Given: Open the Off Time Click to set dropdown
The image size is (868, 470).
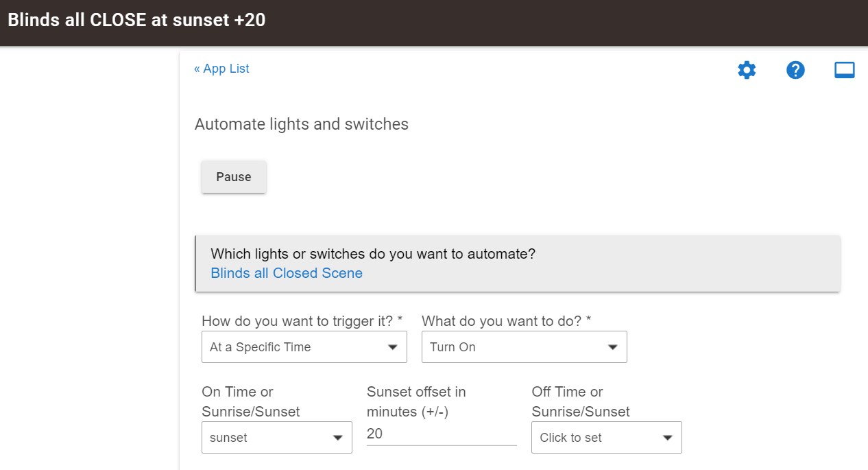Looking at the screenshot, I should (x=607, y=438).
